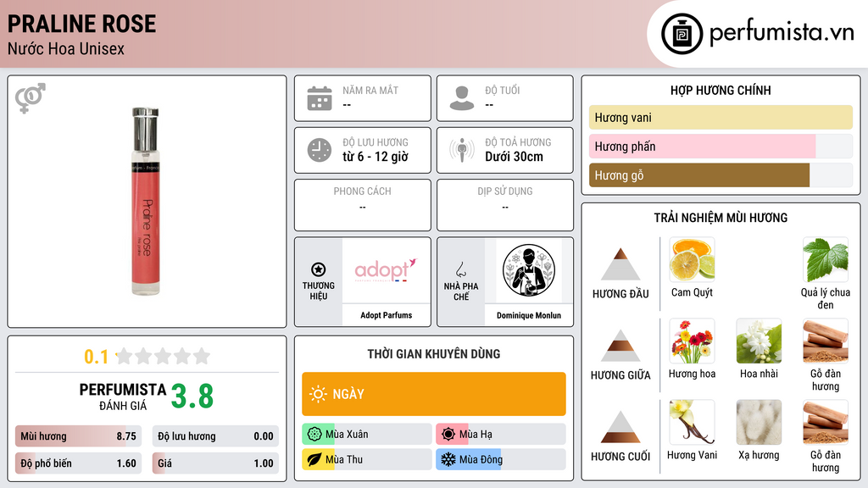
Task: Click the PRALINE ROSE title text
Action: [x=82, y=24]
